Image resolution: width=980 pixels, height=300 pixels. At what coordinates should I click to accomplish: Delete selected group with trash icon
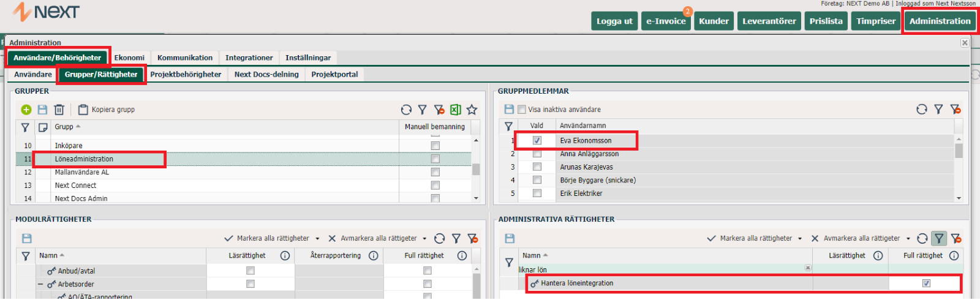point(59,110)
